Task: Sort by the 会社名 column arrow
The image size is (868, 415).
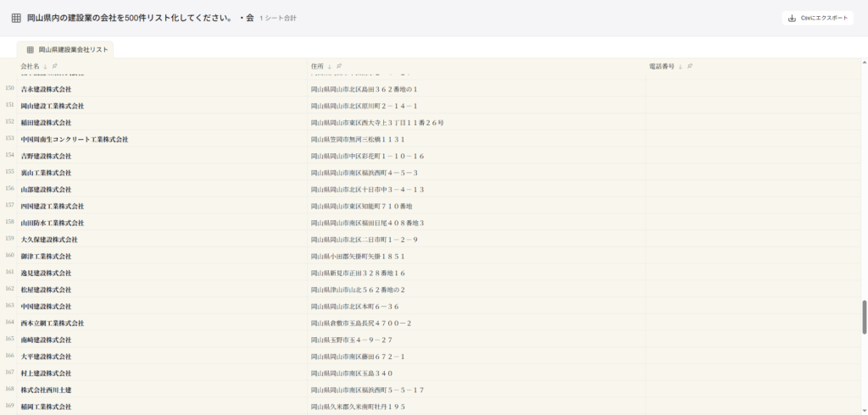Action: pyautogui.click(x=46, y=66)
